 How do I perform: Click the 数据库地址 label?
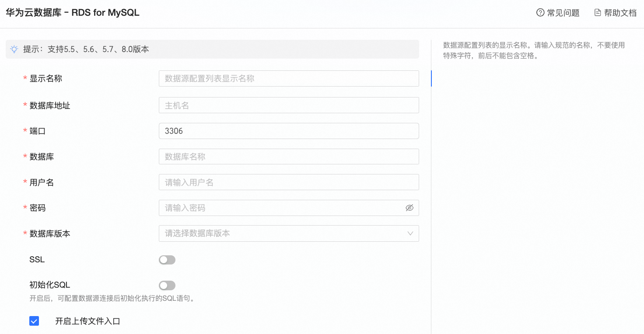[50, 105]
